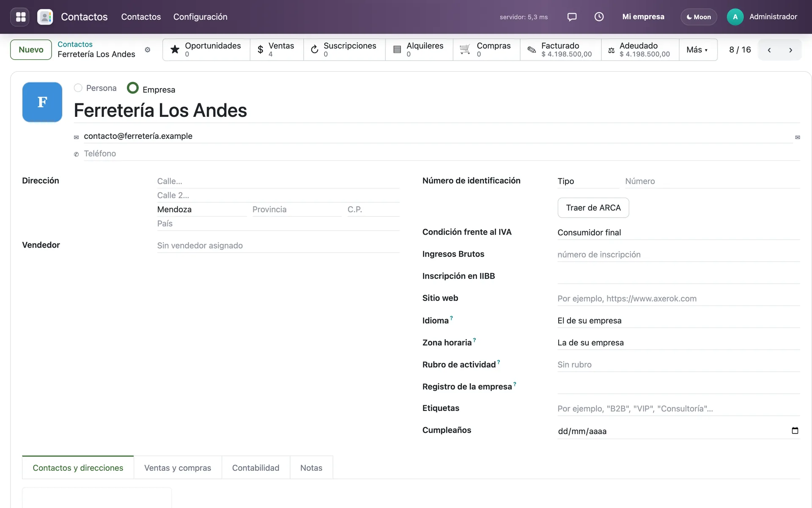Select the Empresa radio option

click(133, 88)
